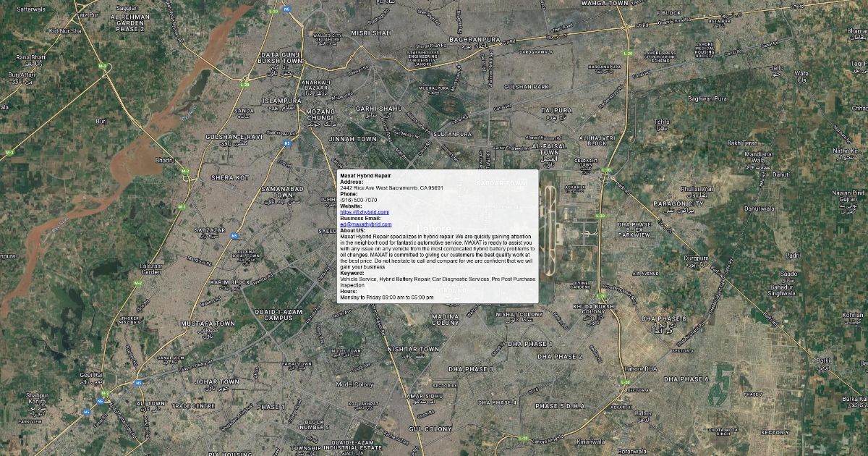Viewport: 868px width, 456px height.
Task: Click the L-20 shield near Lahore DHA label
Action: pyautogui.click(x=626, y=381)
